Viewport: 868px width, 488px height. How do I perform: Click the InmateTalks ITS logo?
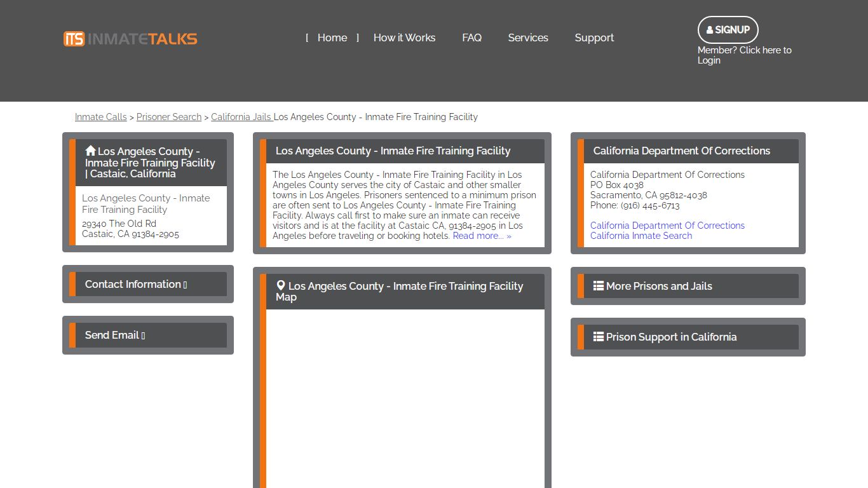(x=130, y=39)
